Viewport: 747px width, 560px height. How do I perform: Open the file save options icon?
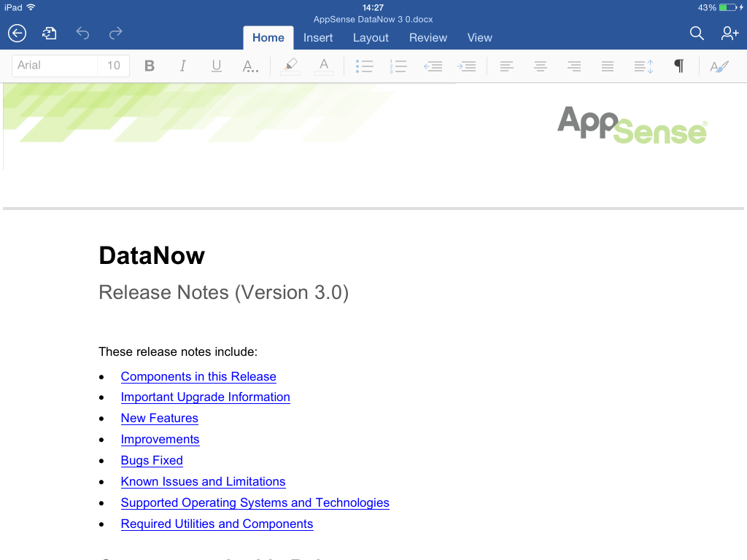click(49, 34)
